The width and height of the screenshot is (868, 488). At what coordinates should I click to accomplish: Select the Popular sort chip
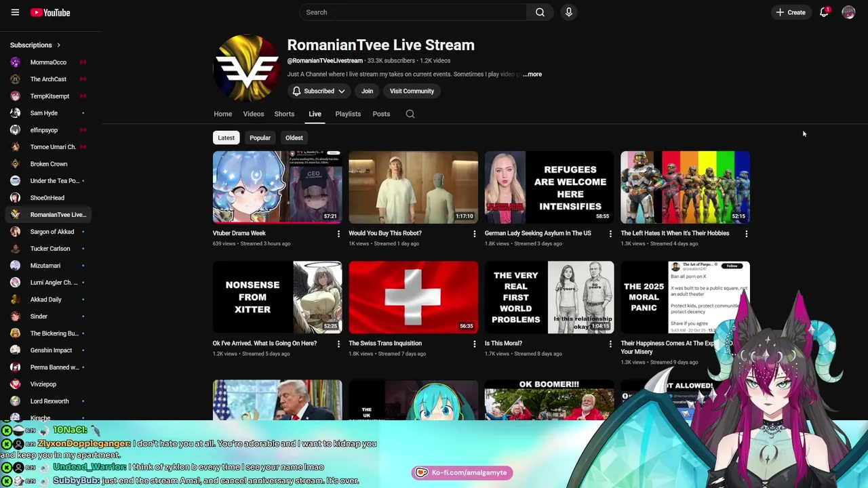(260, 138)
